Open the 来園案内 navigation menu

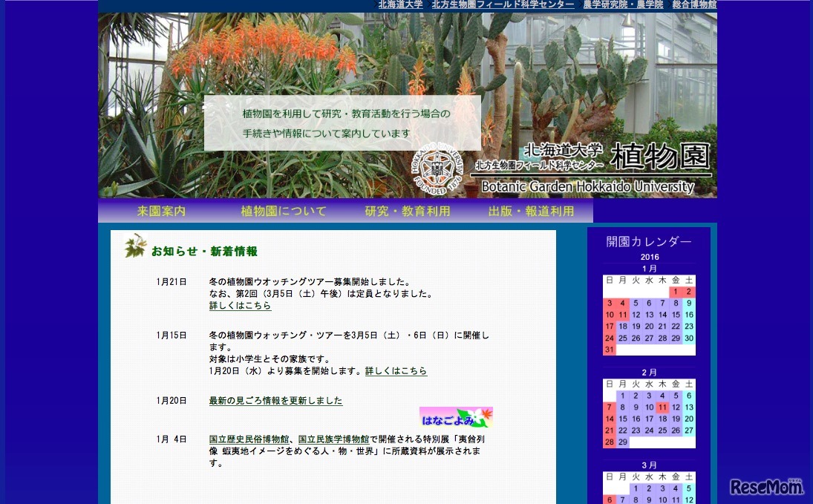click(160, 211)
